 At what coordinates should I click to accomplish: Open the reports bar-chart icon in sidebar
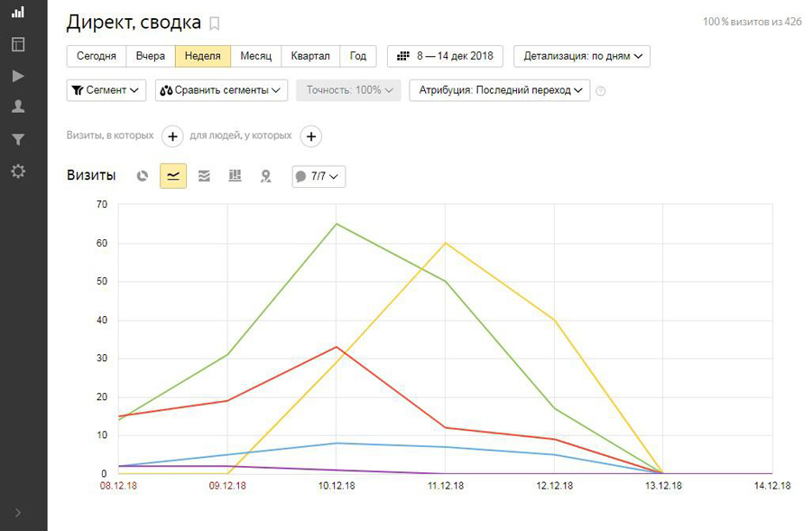(17, 12)
